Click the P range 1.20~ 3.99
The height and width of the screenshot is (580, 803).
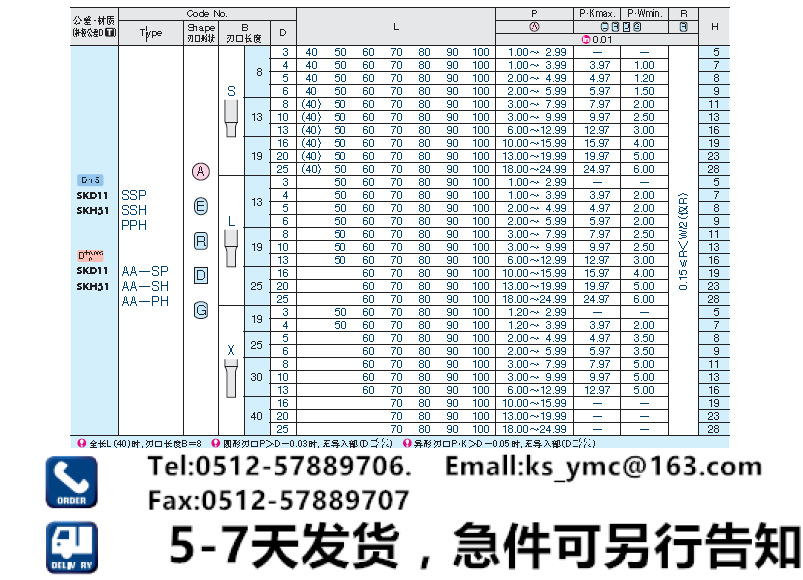pos(537,325)
